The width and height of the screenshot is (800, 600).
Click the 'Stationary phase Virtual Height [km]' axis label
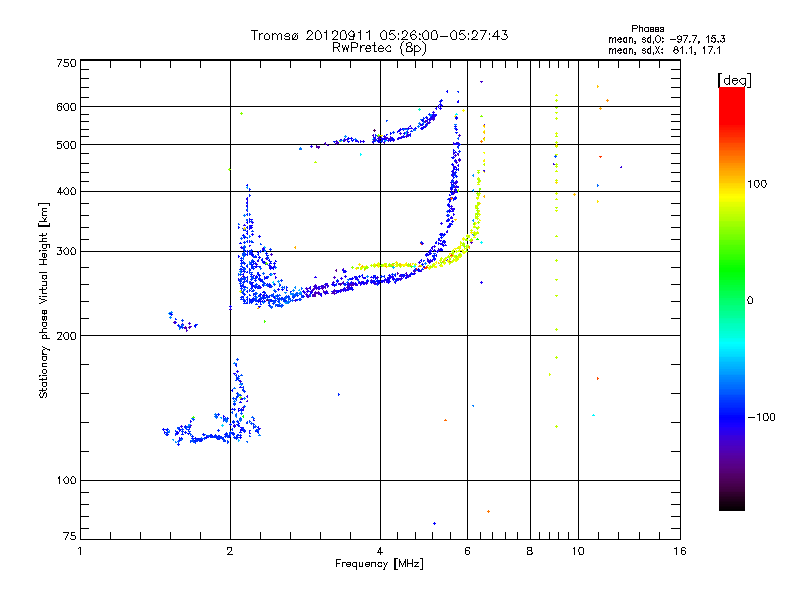coord(43,301)
